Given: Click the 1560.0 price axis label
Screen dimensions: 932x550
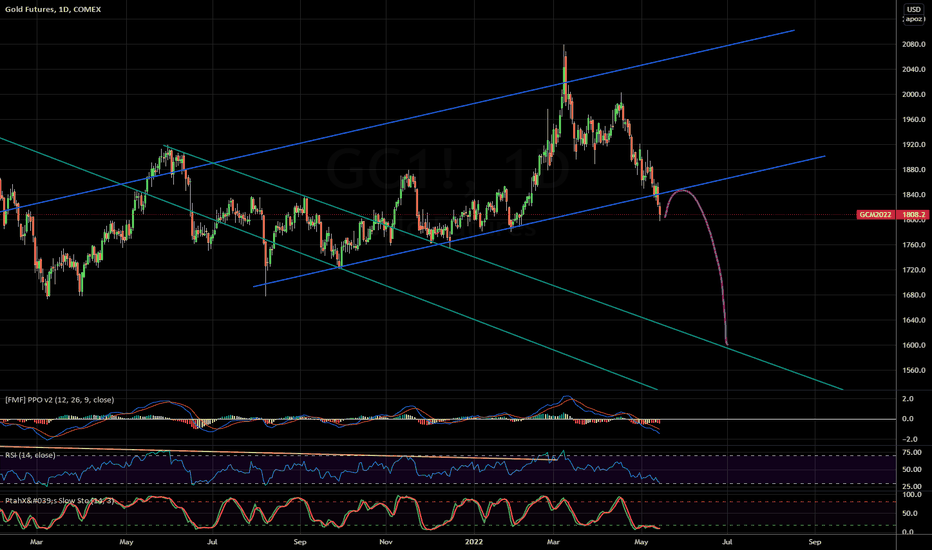Looking at the screenshot, I should point(914,370).
